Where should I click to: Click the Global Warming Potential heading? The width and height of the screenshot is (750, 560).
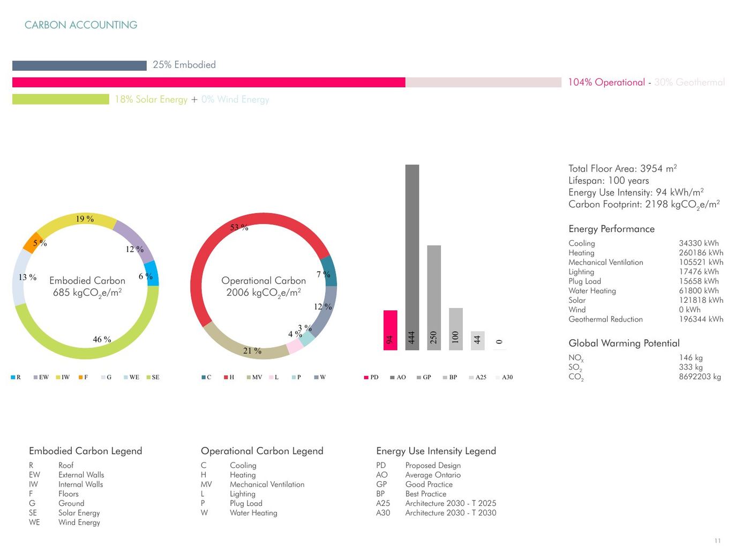tap(624, 343)
